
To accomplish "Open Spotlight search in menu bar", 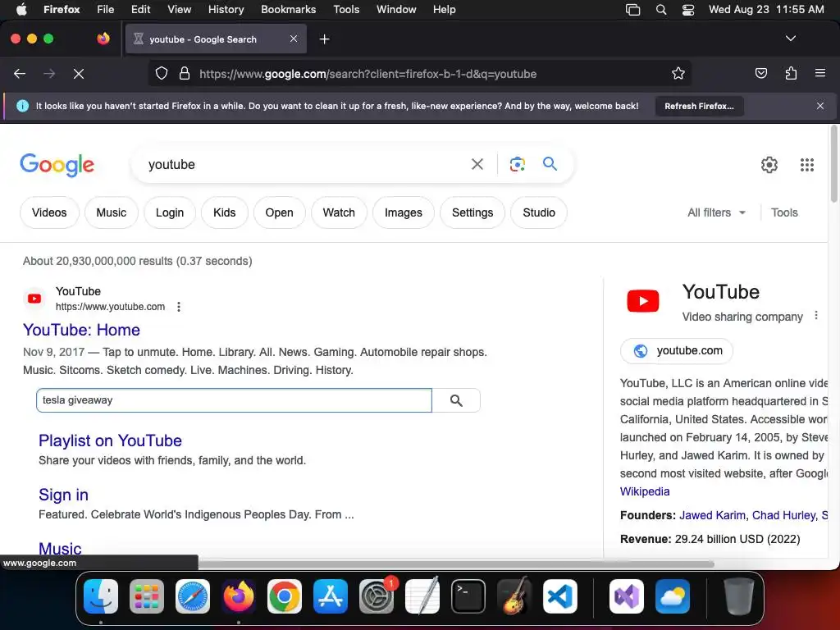I will tap(661, 10).
